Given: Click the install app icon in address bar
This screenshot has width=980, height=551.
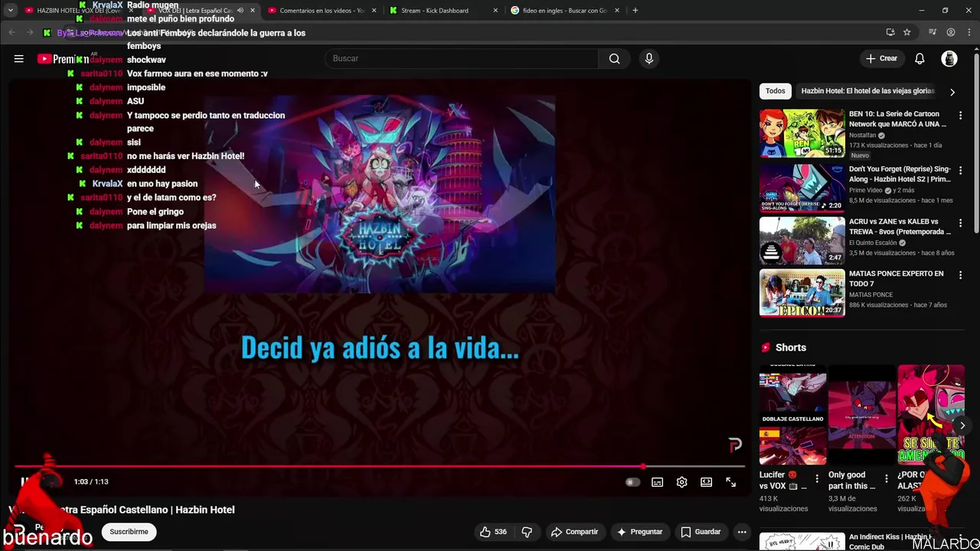Looking at the screenshot, I should coord(890,32).
